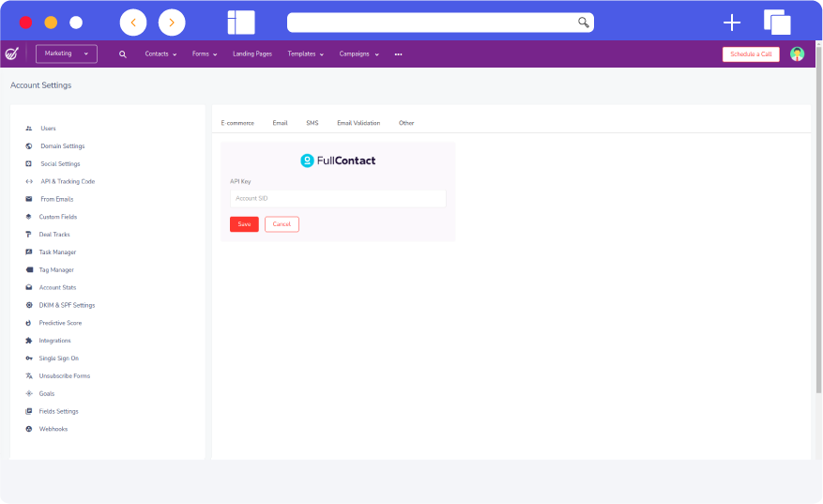The width and height of the screenshot is (823, 504).
Task: Click the Deal Tracks icon
Action: click(x=29, y=234)
